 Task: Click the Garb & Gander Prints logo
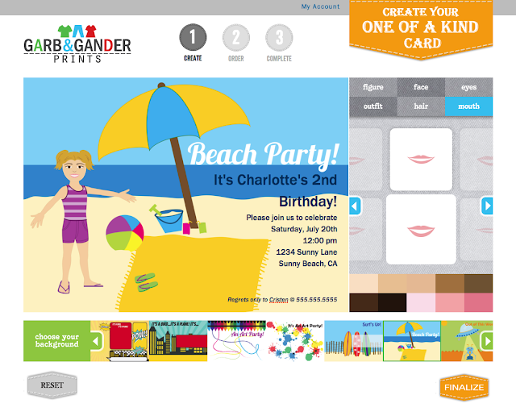[x=77, y=44]
